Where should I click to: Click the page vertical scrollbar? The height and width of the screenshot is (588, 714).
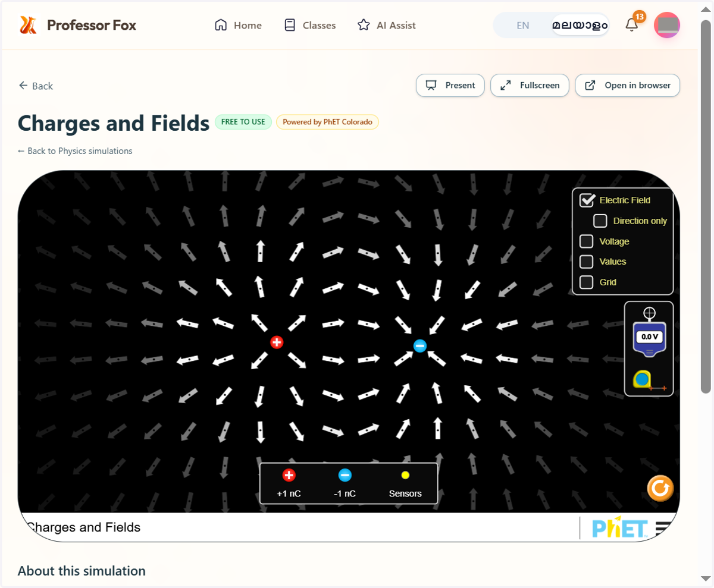click(x=706, y=207)
